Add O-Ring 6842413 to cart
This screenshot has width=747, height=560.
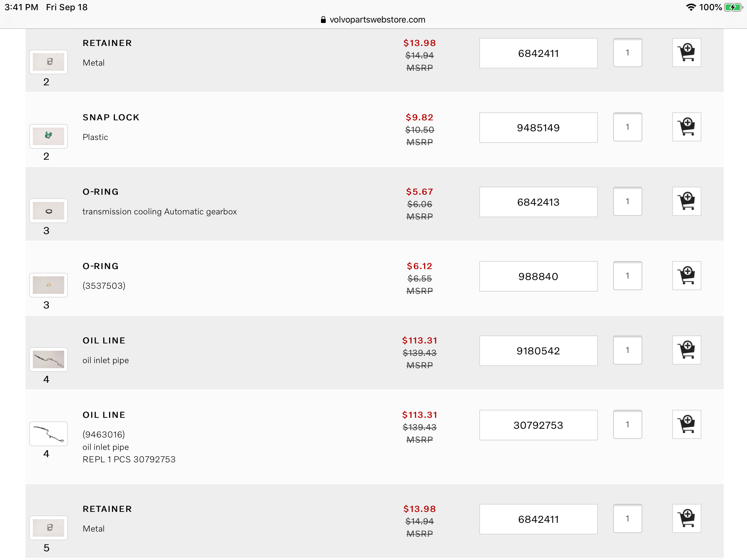tap(686, 201)
